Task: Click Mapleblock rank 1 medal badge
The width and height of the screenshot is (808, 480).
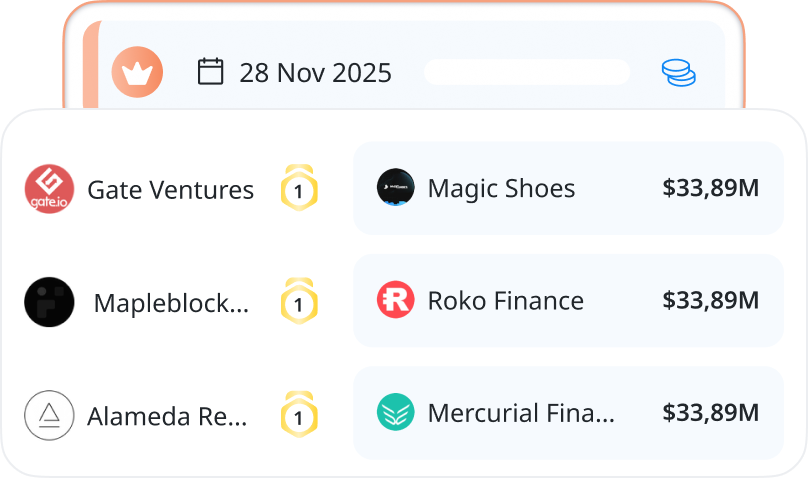Action: click(298, 301)
